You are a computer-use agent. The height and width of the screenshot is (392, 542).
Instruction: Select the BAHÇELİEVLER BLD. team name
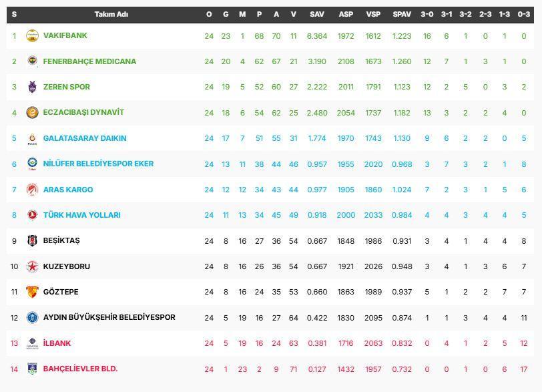(x=80, y=369)
